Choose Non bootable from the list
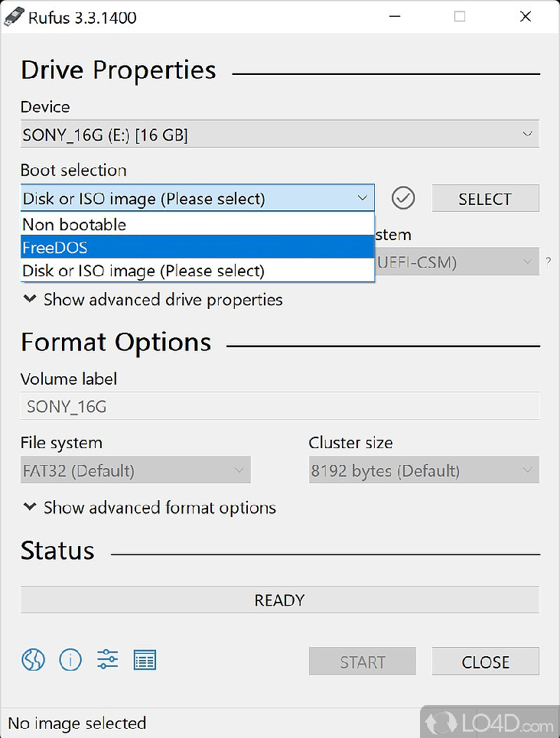This screenshot has height=738, width=560. 197,224
